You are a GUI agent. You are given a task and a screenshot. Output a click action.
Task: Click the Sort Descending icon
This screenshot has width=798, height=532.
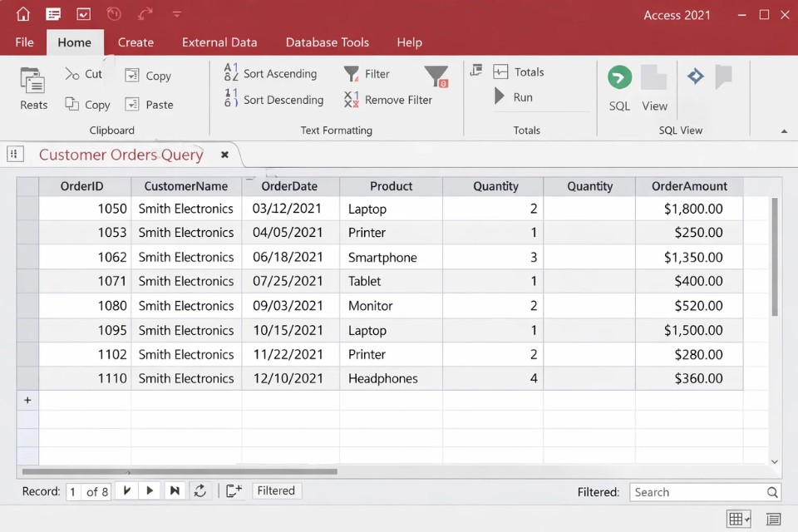point(231,99)
